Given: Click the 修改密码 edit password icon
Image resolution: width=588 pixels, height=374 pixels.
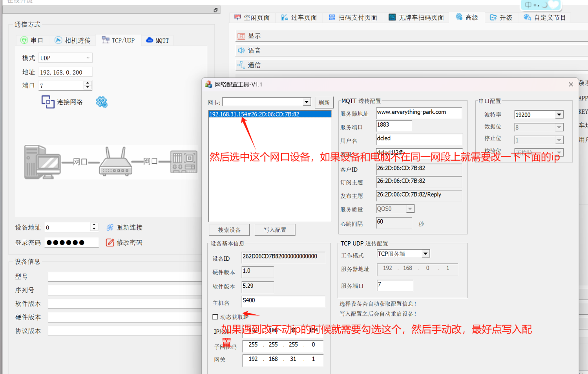Looking at the screenshot, I should click(x=110, y=243).
